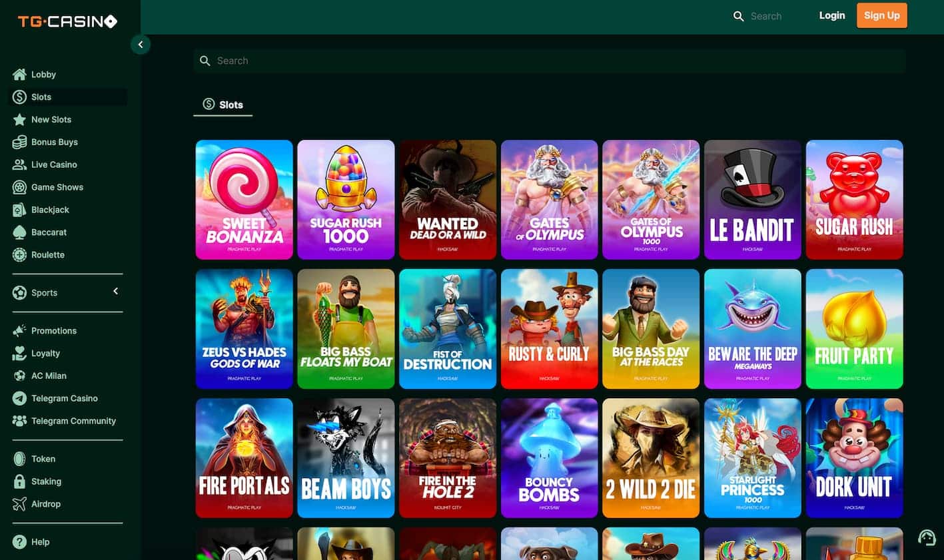This screenshot has width=944, height=560.
Task: Open Zeus vs Hades Gods of War
Action: (x=244, y=329)
